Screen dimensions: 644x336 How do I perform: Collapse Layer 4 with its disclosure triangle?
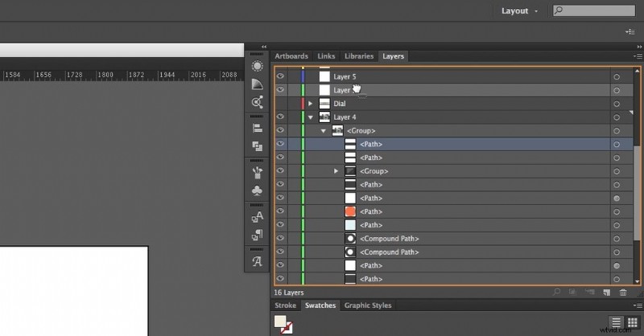click(311, 117)
